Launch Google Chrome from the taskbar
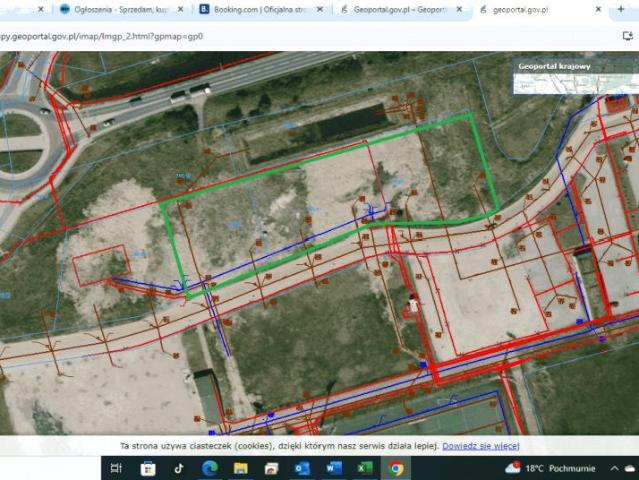The width and height of the screenshot is (639, 480). 396,468
